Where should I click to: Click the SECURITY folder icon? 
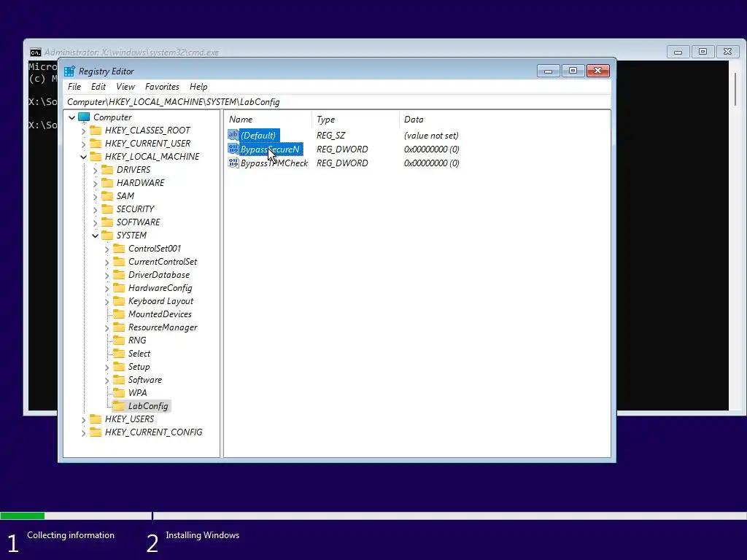[x=107, y=209]
